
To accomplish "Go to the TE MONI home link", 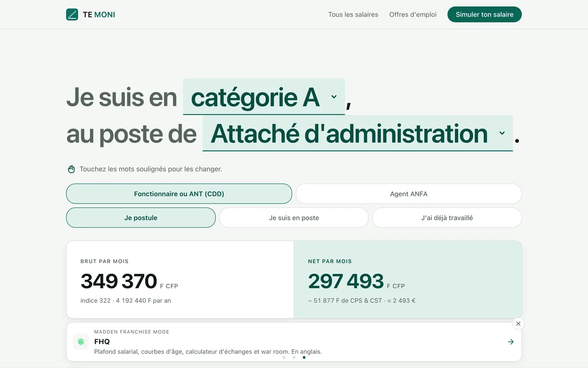I will 90,14.
